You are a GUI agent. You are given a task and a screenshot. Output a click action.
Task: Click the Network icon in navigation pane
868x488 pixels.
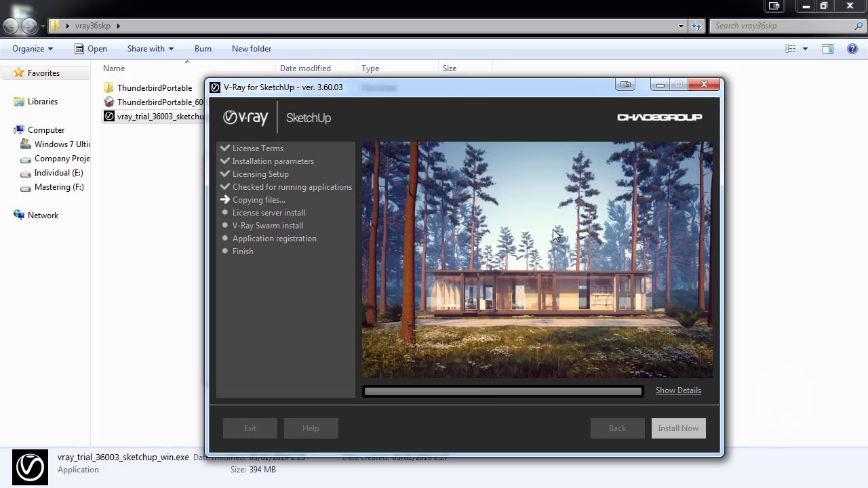coord(19,216)
